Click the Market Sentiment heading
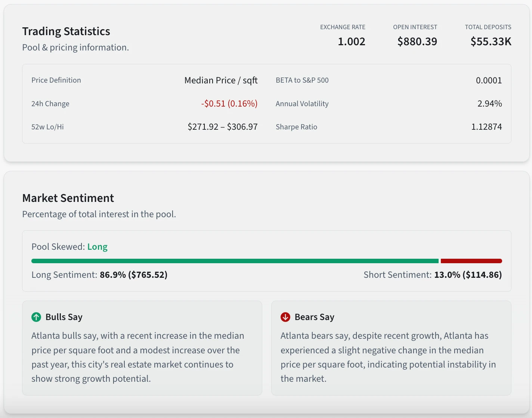This screenshot has height=418, width=532. click(68, 198)
